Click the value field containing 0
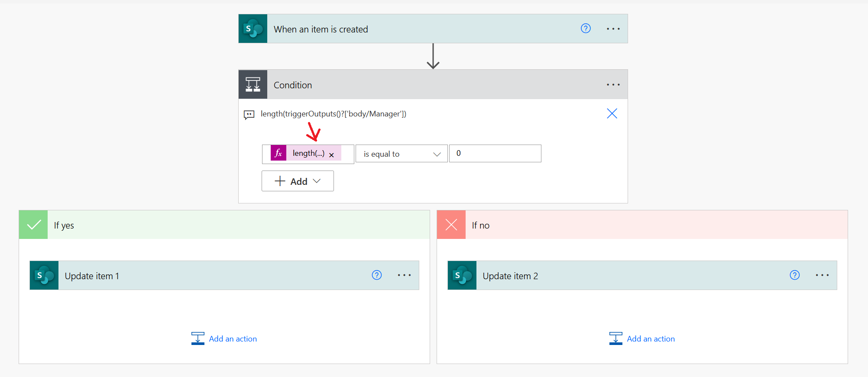Image resolution: width=868 pixels, height=377 pixels. [495, 154]
